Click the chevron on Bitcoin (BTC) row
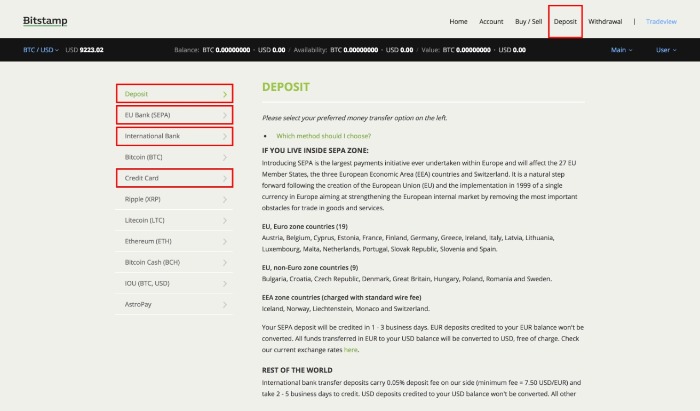 [x=225, y=158]
